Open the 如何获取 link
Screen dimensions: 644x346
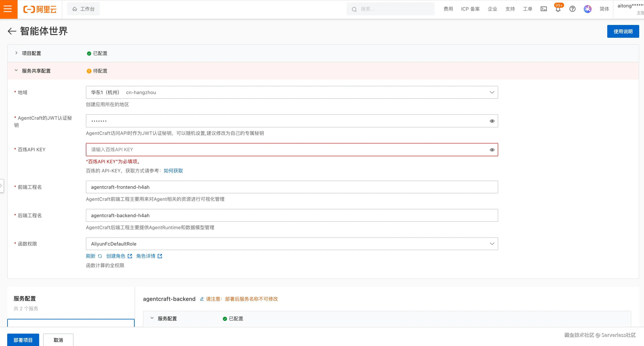pos(173,171)
